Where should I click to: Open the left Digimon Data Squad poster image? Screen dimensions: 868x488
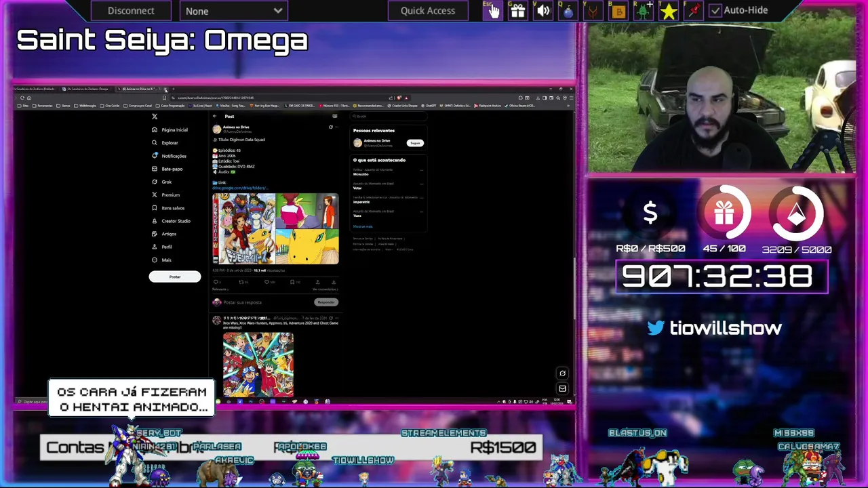pyautogui.click(x=244, y=228)
